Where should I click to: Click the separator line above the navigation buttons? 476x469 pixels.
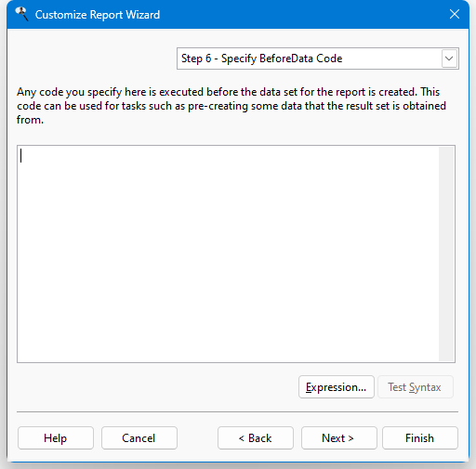click(x=237, y=412)
